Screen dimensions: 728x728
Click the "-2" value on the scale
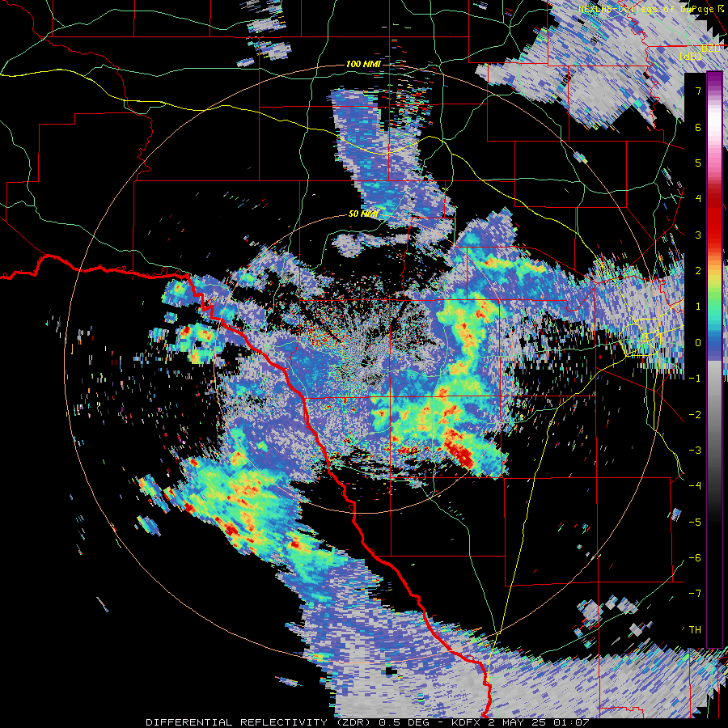695,414
